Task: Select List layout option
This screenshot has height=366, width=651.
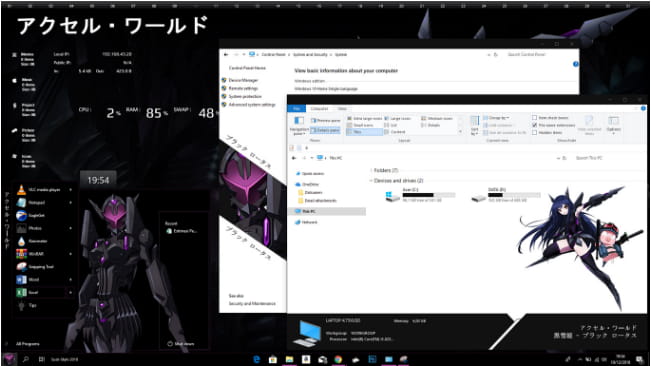Action: (391, 125)
